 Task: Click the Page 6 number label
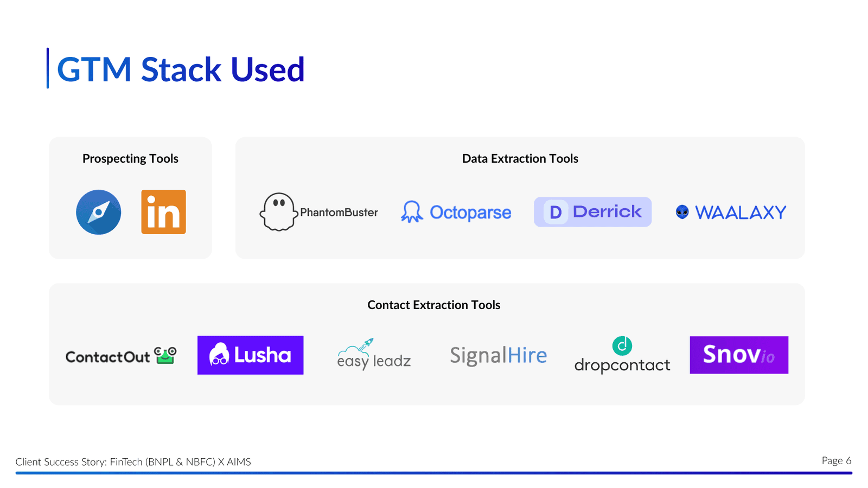click(x=836, y=460)
